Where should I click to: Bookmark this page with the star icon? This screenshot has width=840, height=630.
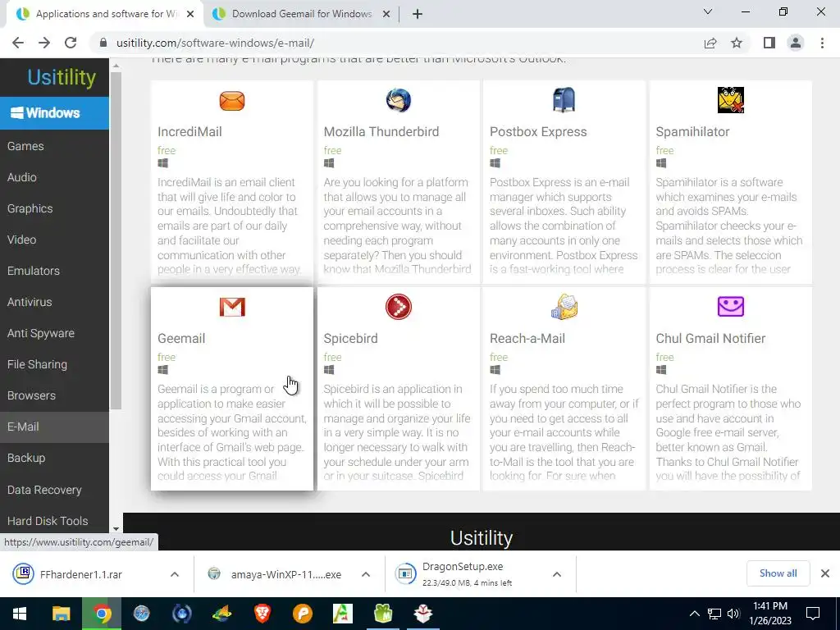737,43
